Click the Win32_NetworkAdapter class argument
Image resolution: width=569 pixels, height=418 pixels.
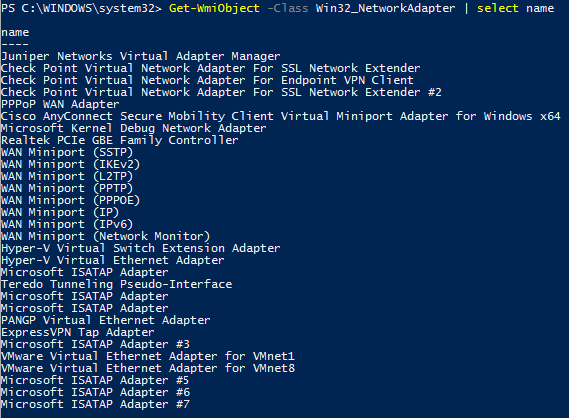point(385,8)
